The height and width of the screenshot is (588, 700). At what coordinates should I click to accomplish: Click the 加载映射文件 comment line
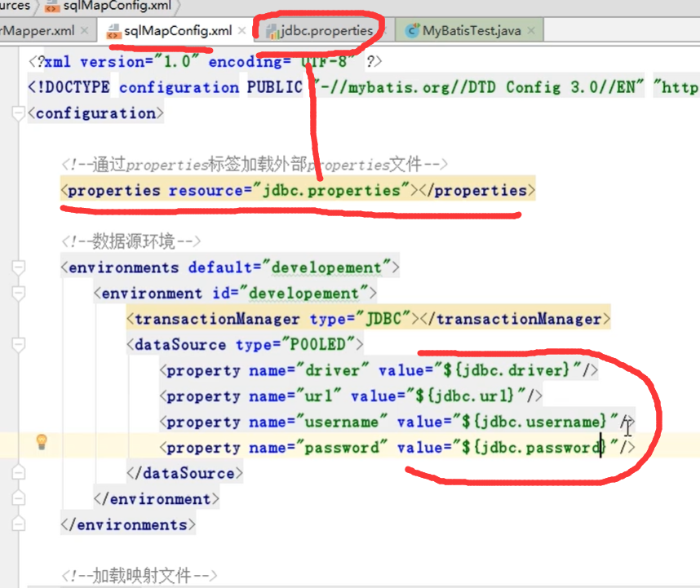pyautogui.click(x=140, y=576)
